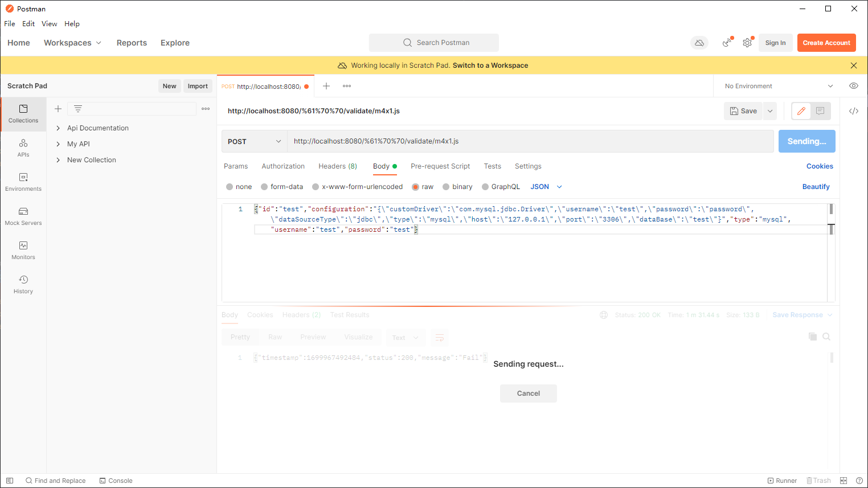This screenshot has height=488, width=868.
Task: Click the Search Postman box
Action: tap(434, 43)
